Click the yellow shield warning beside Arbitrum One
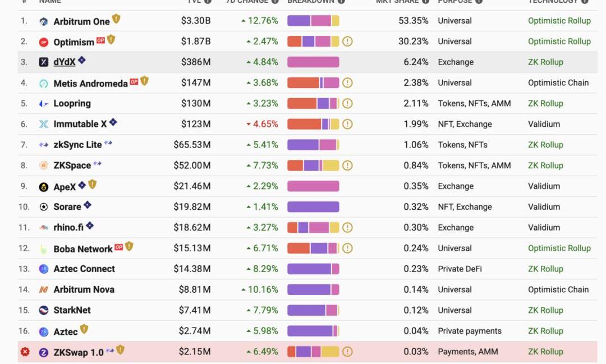606x364 pixels. click(x=116, y=19)
